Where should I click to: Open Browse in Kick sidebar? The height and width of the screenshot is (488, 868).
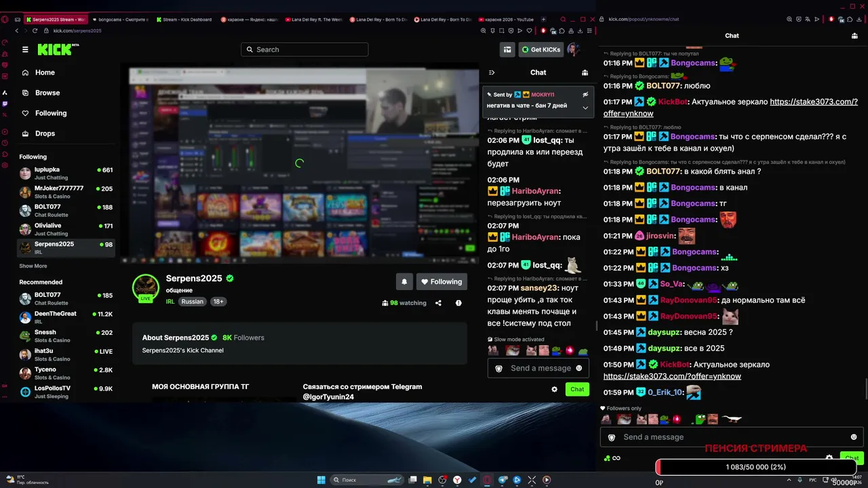tap(40, 93)
